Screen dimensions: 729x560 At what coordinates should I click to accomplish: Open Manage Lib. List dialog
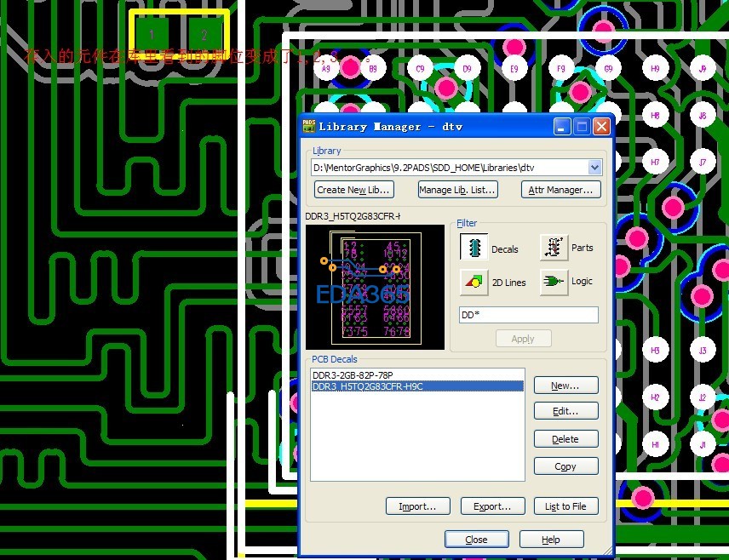pyautogui.click(x=457, y=190)
